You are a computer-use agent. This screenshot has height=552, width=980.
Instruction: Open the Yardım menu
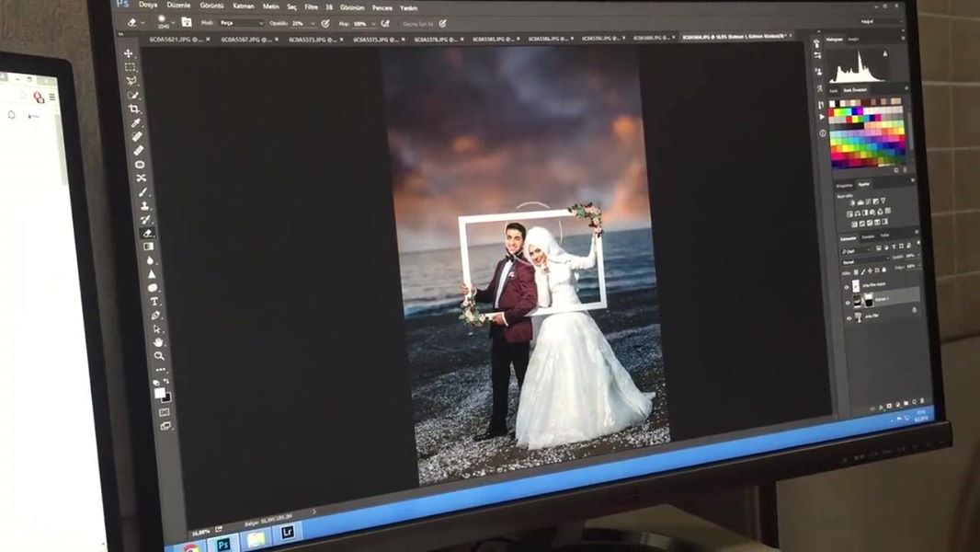point(409,8)
